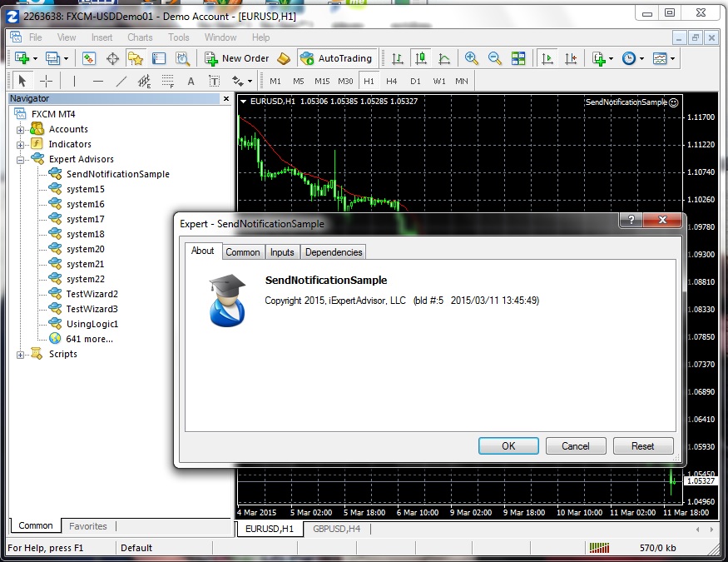The image size is (728, 562).
Task: Select the Cursor arrow tool
Action: point(22,82)
